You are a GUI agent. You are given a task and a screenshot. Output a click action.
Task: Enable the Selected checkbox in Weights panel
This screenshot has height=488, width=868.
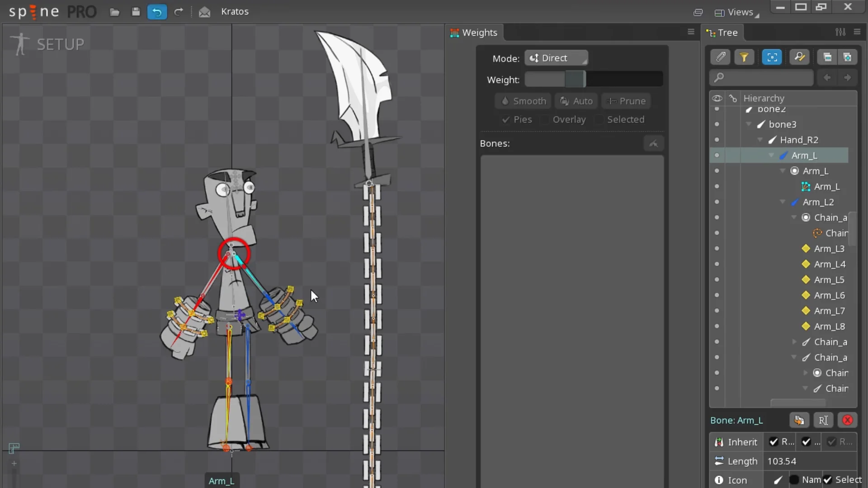(599, 119)
